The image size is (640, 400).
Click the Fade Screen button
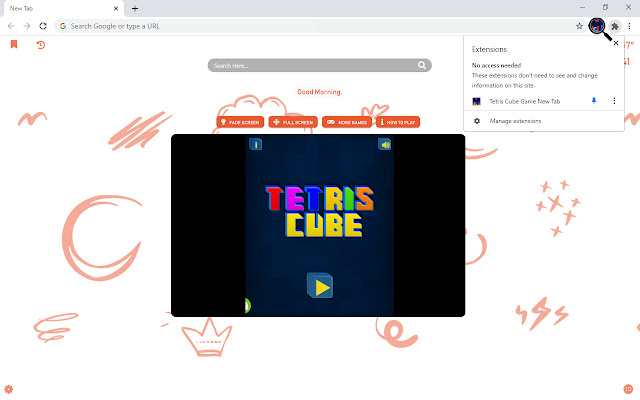tap(240, 122)
